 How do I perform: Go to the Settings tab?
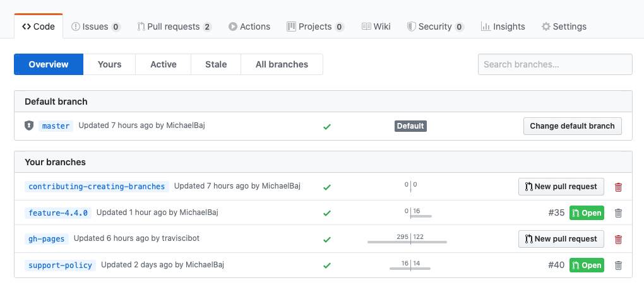pos(564,26)
